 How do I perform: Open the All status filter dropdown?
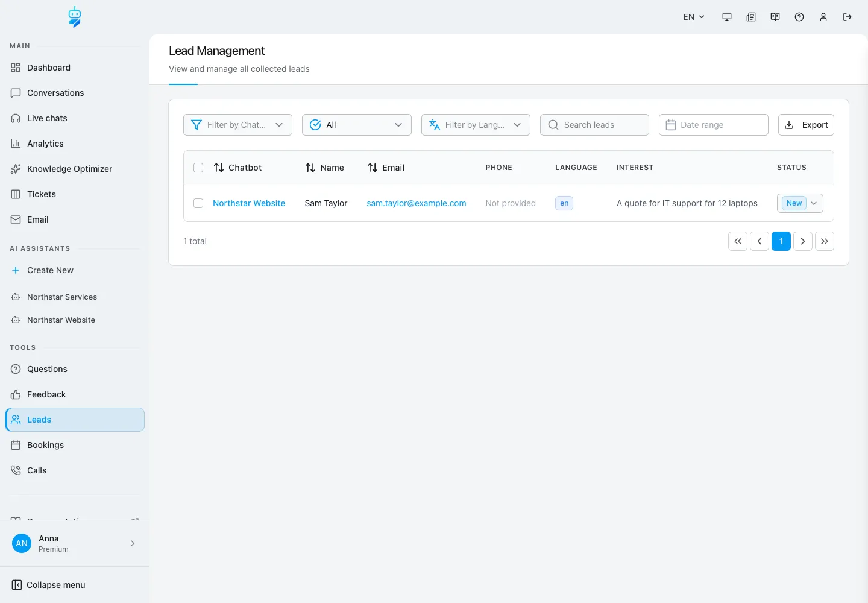(357, 125)
